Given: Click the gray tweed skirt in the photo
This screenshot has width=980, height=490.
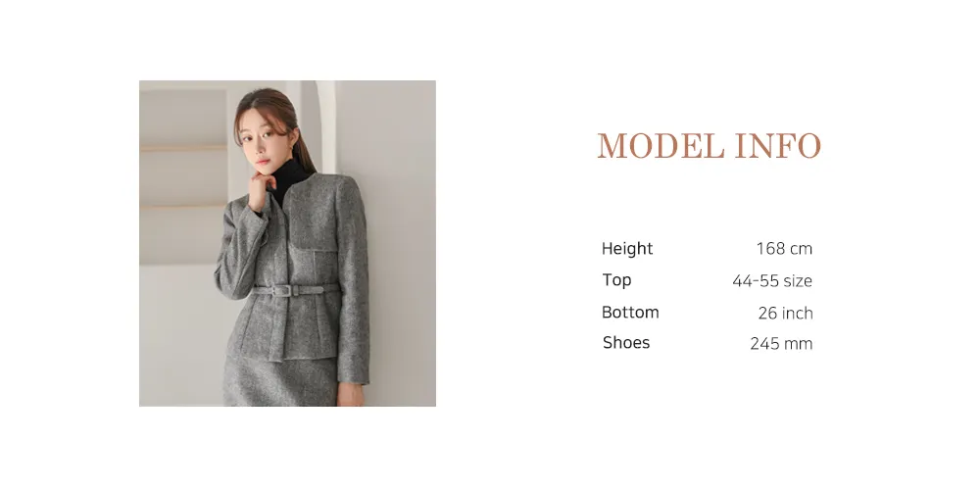Looking at the screenshot, I should click(281, 381).
